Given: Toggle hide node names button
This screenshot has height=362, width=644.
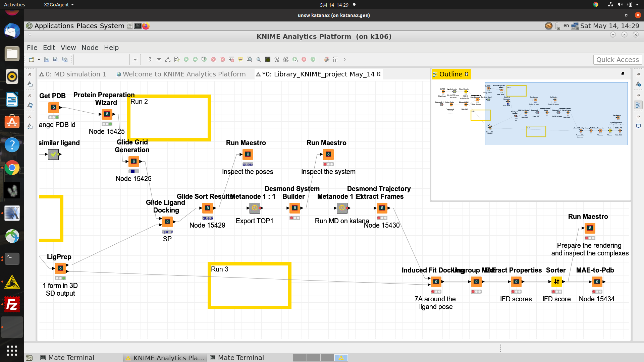Looking at the screenshot, I should point(286,59).
